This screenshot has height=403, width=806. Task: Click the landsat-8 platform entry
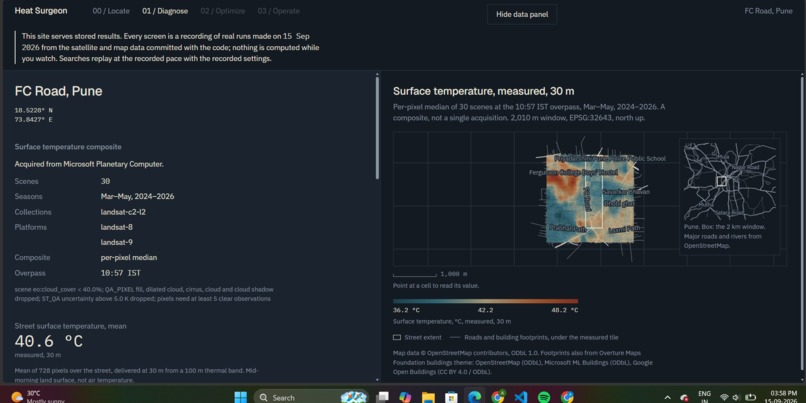(117, 227)
